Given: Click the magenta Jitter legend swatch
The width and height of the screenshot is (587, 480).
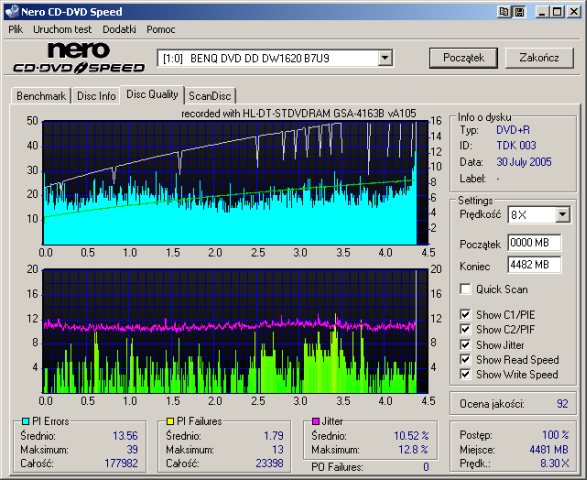Looking at the screenshot, I should (316, 421).
